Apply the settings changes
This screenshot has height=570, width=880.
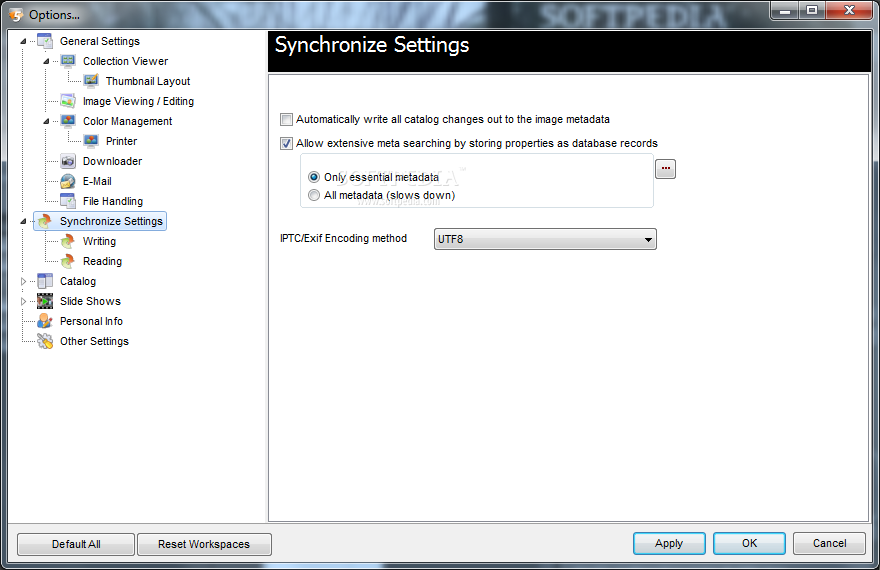pos(669,543)
